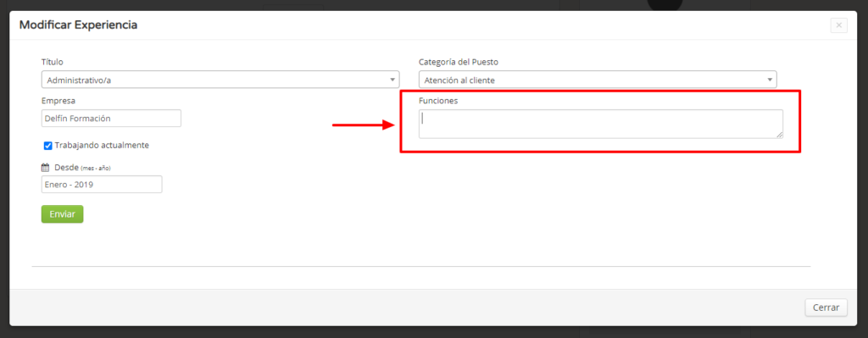The height and width of the screenshot is (338, 868).
Task: Click the 'Empresa' field label
Action: [58, 101]
